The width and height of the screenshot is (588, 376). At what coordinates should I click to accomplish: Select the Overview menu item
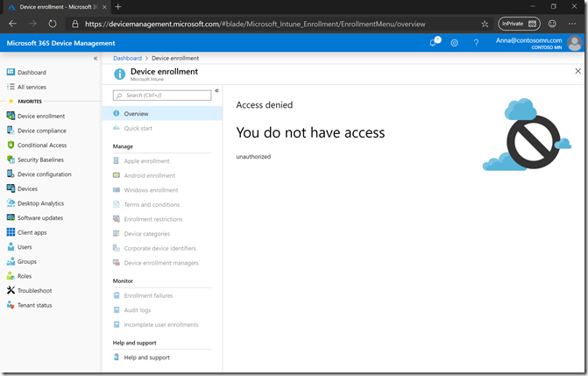point(136,113)
